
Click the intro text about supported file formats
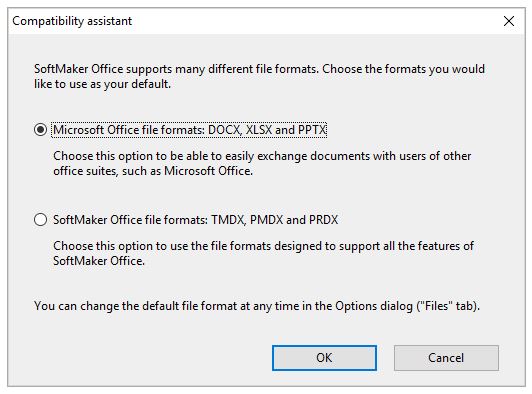pos(259,76)
